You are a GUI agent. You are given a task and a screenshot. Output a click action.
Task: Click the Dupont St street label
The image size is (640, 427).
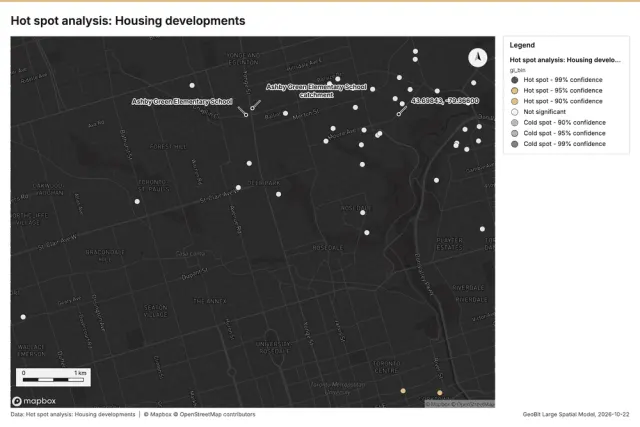tap(195, 274)
